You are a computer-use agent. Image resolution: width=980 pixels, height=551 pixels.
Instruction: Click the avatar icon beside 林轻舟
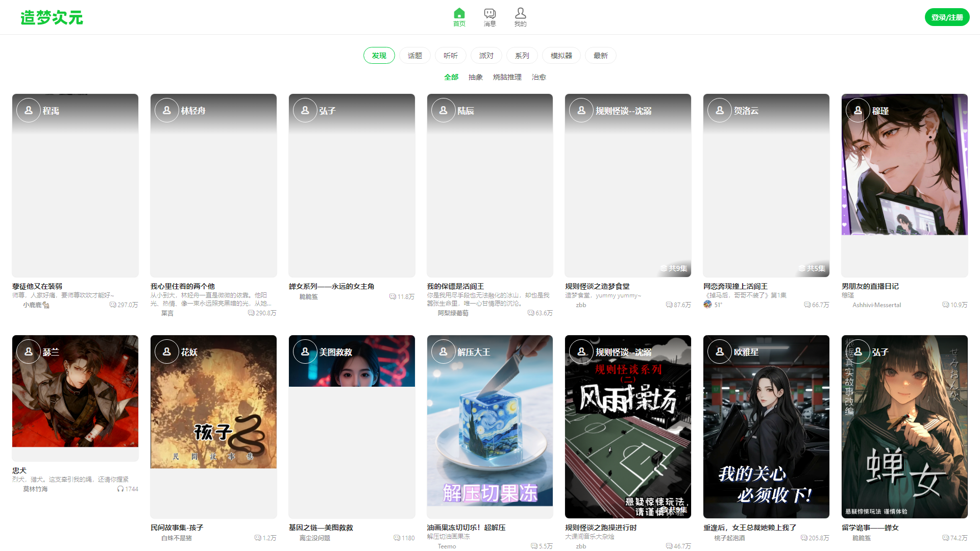click(x=167, y=110)
